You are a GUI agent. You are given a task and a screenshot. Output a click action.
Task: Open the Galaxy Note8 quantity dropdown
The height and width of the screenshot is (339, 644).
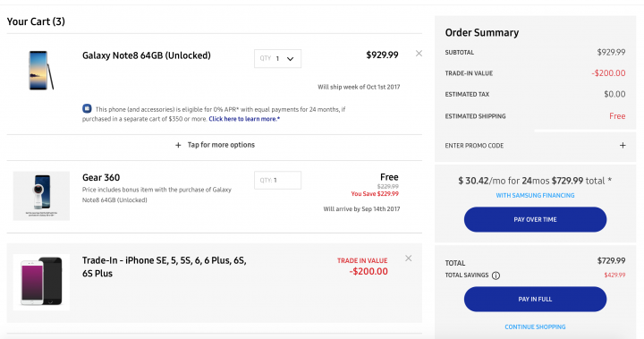(x=277, y=59)
